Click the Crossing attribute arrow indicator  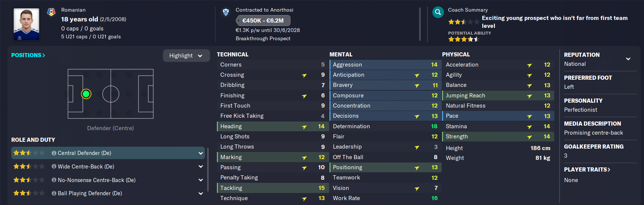click(304, 75)
